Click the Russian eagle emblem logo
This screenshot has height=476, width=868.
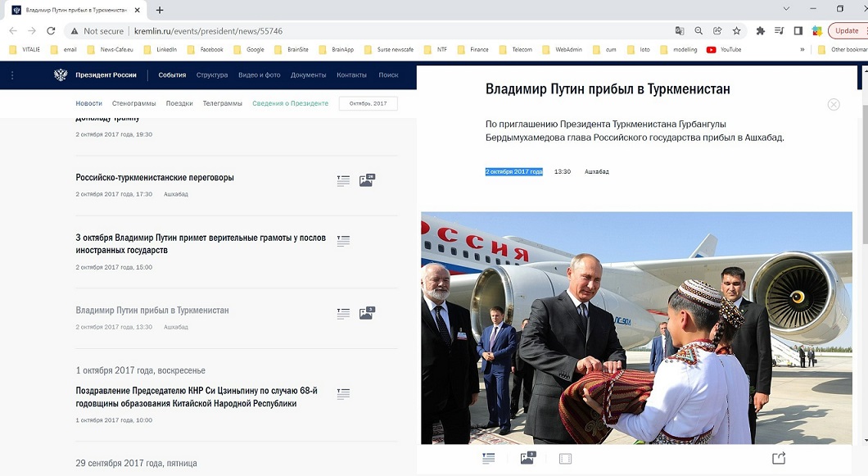(x=61, y=75)
